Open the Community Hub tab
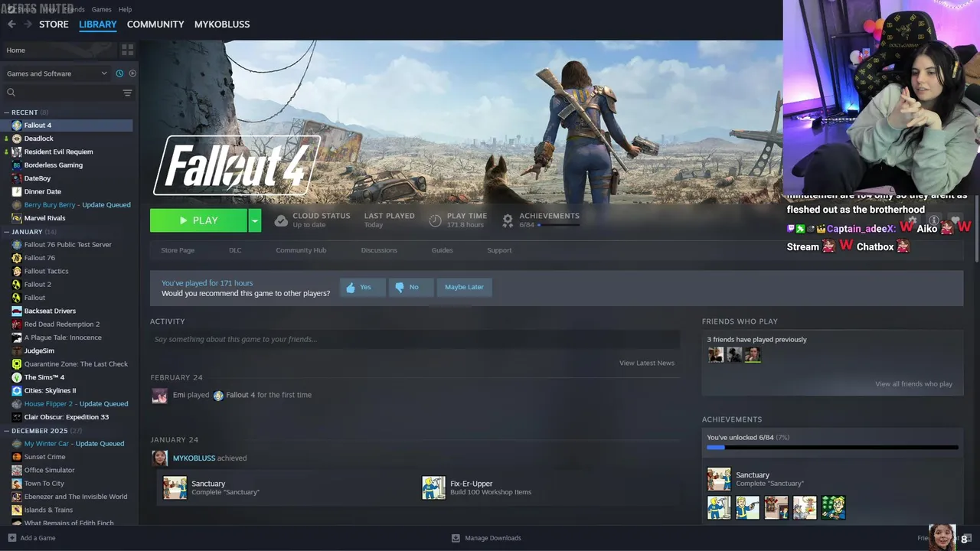 tap(301, 250)
